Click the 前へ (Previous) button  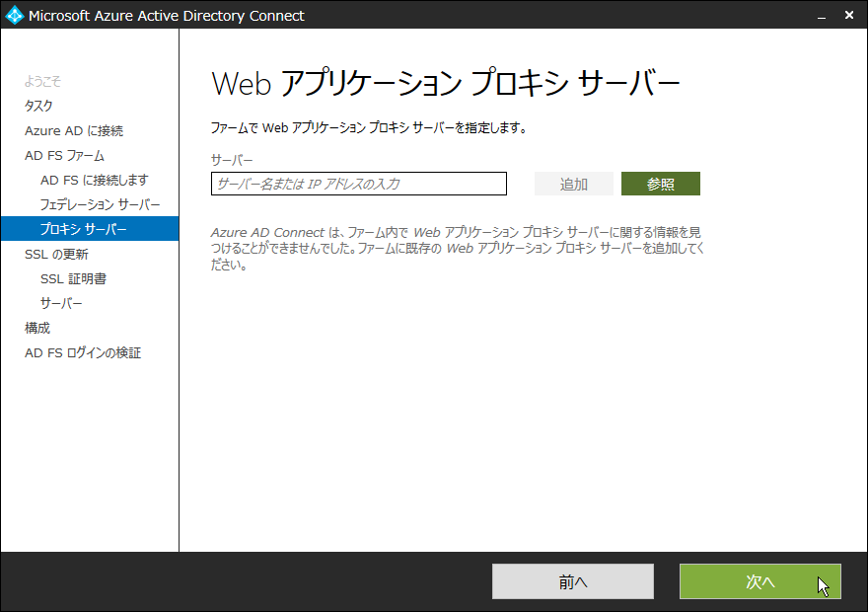click(x=572, y=581)
